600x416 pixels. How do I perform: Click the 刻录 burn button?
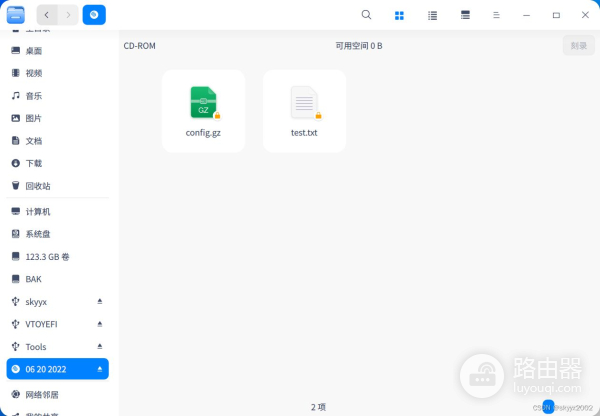click(578, 46)
